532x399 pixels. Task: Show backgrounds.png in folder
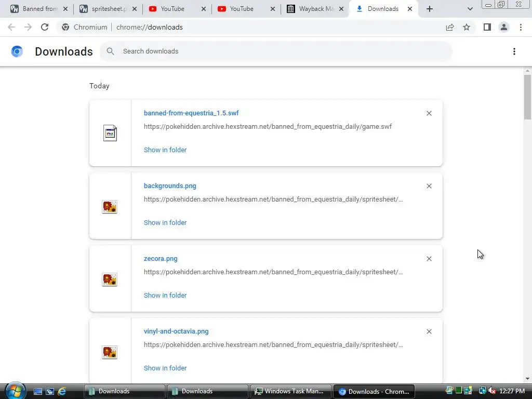coord(165,222)
